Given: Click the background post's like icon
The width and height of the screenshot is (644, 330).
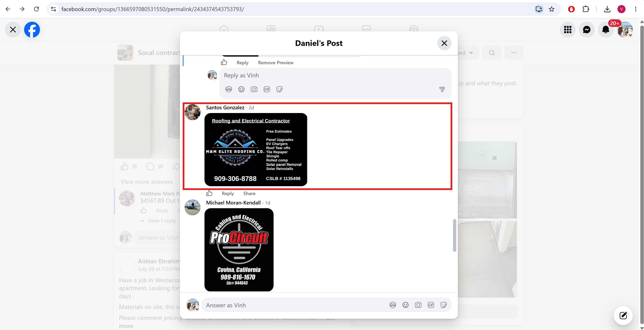Looking at the screenshot, I should 124,166.
